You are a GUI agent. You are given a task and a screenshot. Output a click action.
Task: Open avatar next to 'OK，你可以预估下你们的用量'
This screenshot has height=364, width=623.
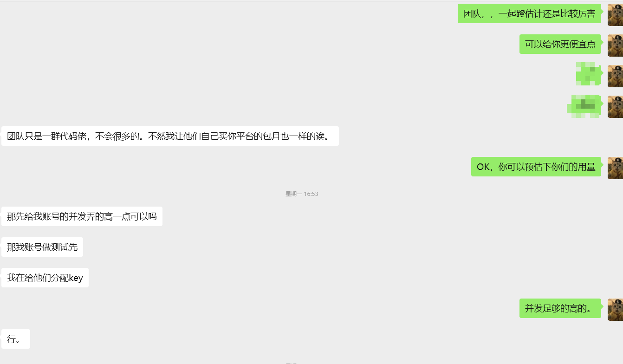(x=615, y=168)
